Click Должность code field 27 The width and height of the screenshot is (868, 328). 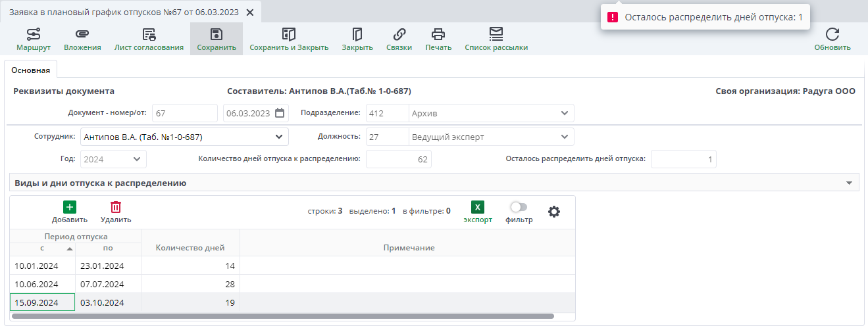coord(388,137)
